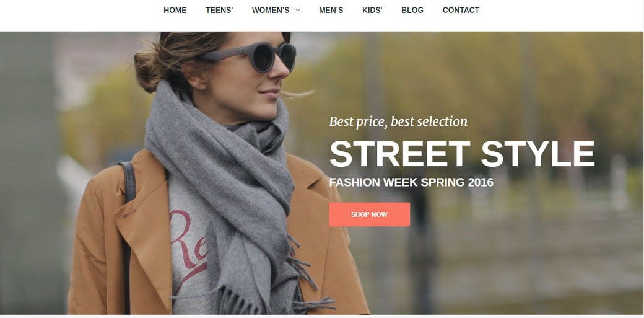This screenshot has width=644, height=318.
Task: Click the SHOP NOW button
Action: tap(369, 214)
